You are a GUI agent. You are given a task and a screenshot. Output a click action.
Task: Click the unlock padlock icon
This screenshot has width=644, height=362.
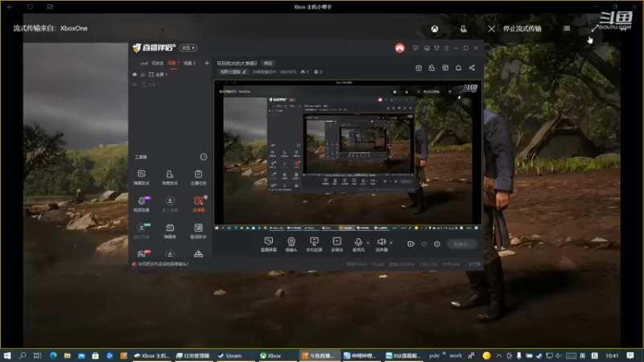coord(431,68)
